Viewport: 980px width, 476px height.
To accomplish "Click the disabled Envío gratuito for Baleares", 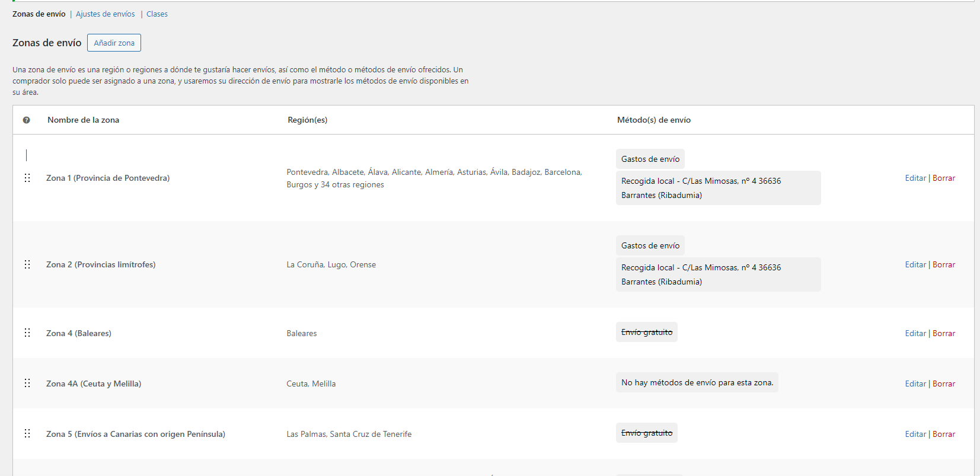I will [x=647, y=333].
